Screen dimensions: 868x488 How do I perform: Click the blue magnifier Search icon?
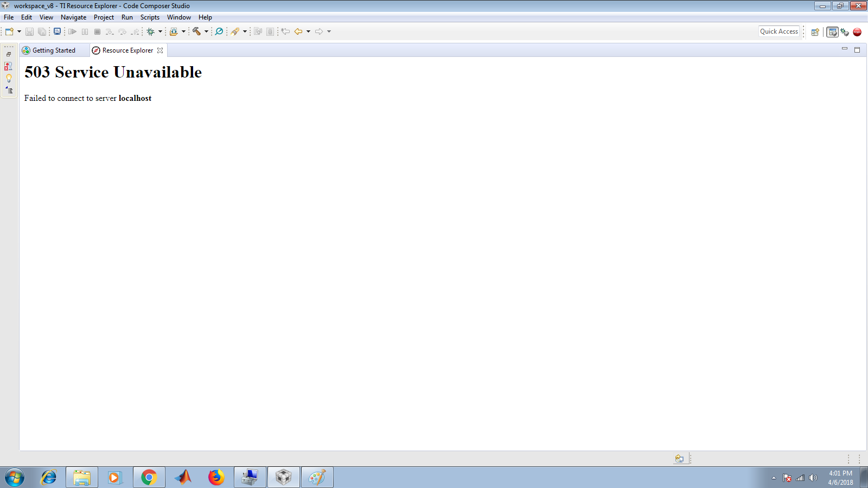[x=219, y=31]
